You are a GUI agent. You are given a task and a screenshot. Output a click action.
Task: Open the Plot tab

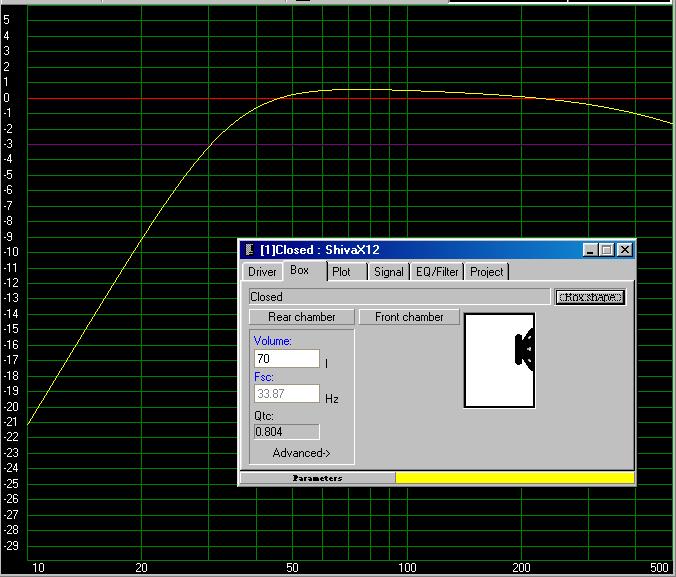pos(347,272)
